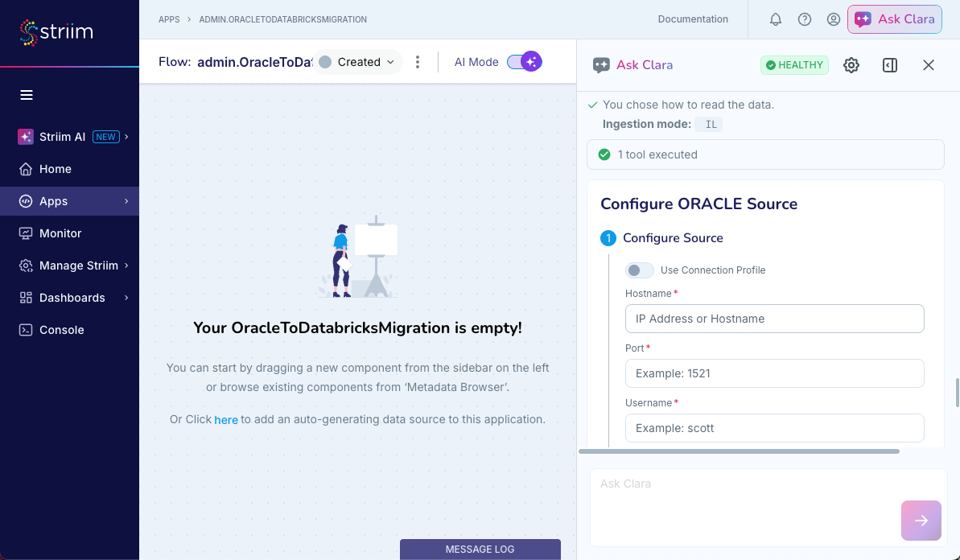Screen dimensions: 960x560
Task: Open Dashboards in sidebar
Action: pyautogui.click(x=69, y=298)
